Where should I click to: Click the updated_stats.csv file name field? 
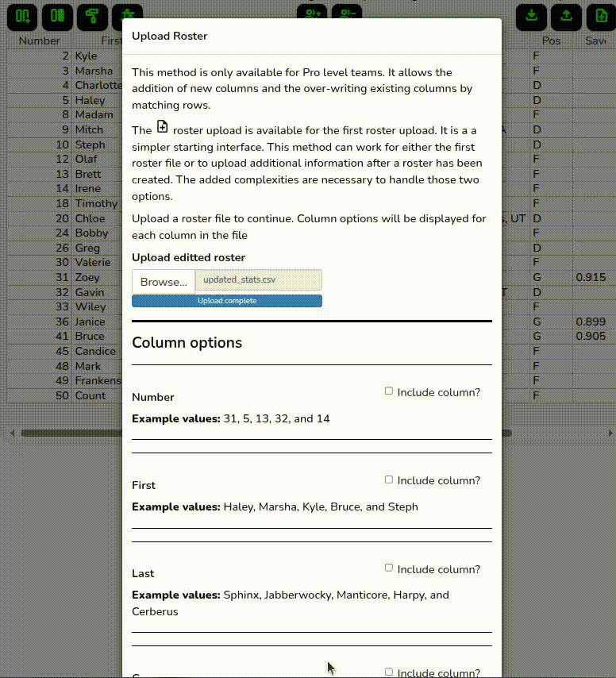(x=258, y=280)
